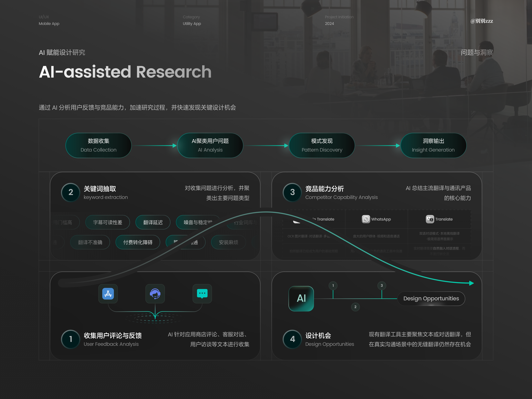
Task: Click the WhatsApp column label
Action: pyautogui.click(x=381, y=219)
